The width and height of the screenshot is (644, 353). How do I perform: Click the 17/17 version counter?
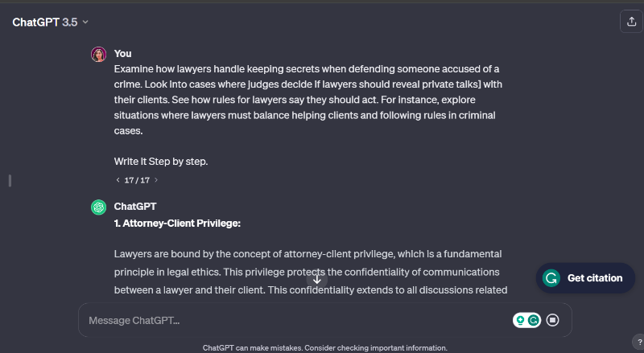(137, 180)
